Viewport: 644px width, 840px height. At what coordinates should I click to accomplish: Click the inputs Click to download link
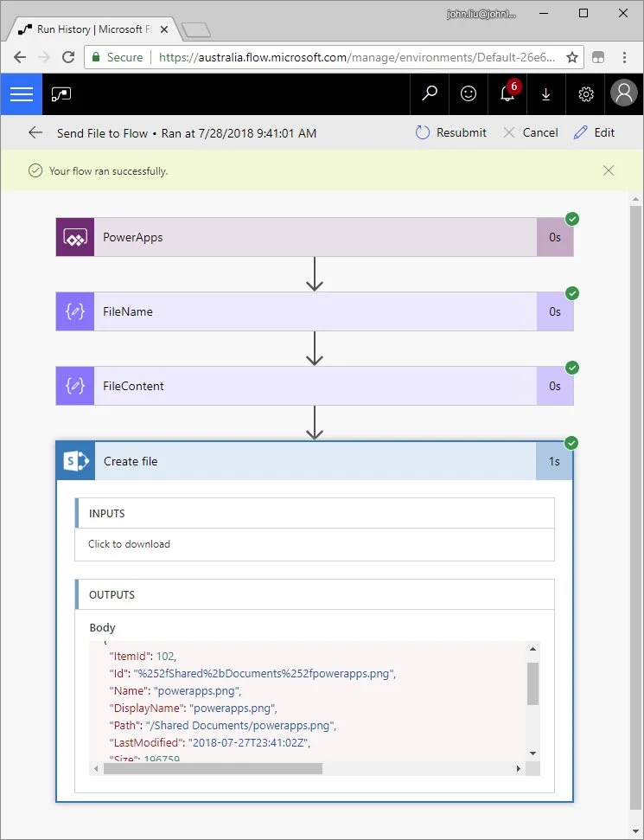coord(129,544)
